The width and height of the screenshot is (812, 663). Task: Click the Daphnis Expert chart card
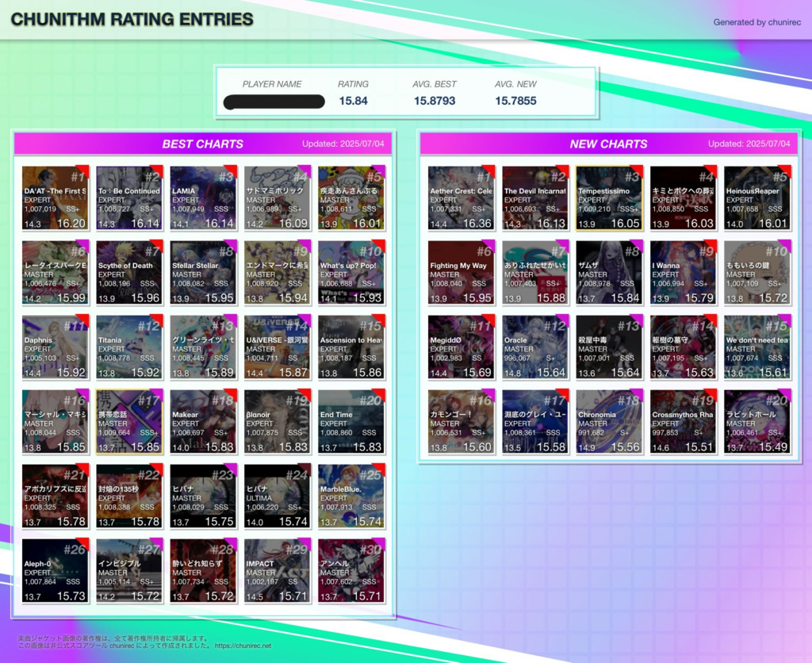(56, 347)
